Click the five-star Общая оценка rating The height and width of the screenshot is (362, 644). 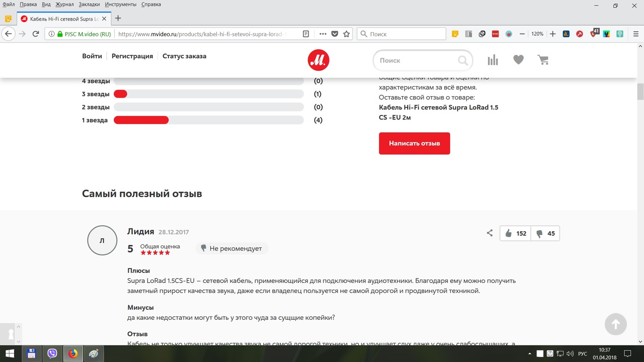155,253
